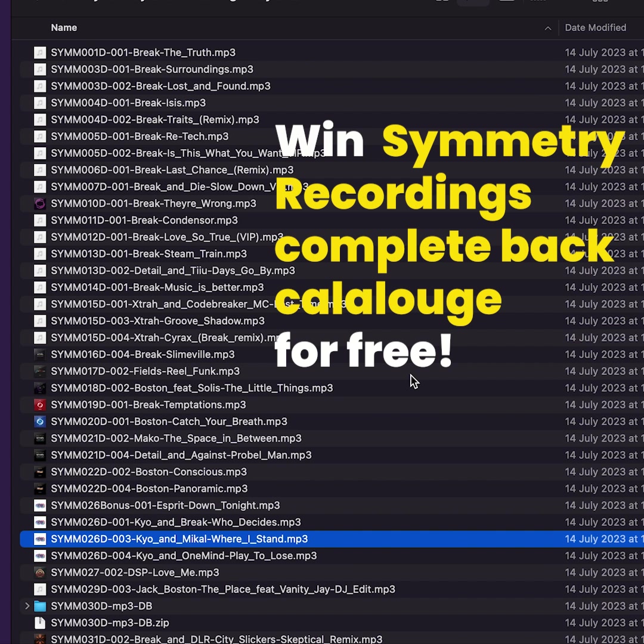
Task: Click the file icon of SYMM004D-001-Break-Isis.mp3
Action: pyautogui.click(x=40, y=103)
